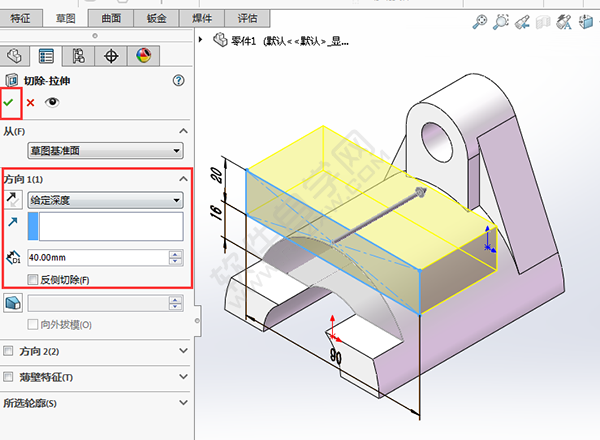Click the D1 depth dimension icon
This screenshot has width=600, height=440.
click(x=13, y=257)
